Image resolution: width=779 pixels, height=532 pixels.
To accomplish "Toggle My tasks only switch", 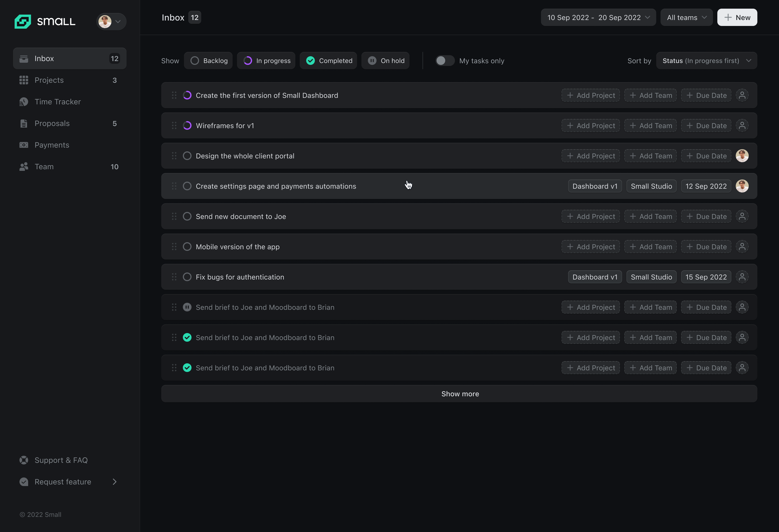I will tap(444, 61).
